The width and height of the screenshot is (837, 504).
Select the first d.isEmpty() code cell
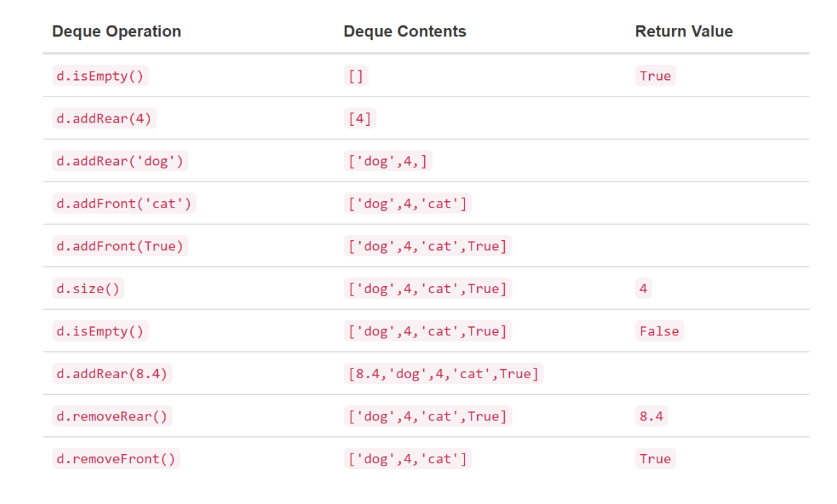click(x=100, y=76)
